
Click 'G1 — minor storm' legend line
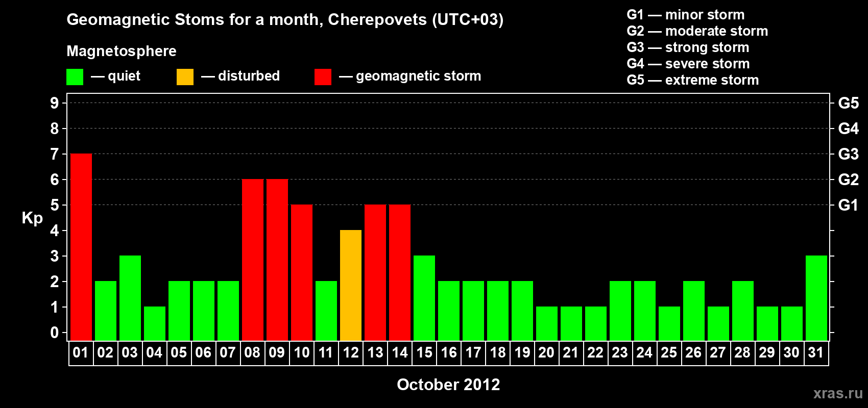(x=686, y=15)
